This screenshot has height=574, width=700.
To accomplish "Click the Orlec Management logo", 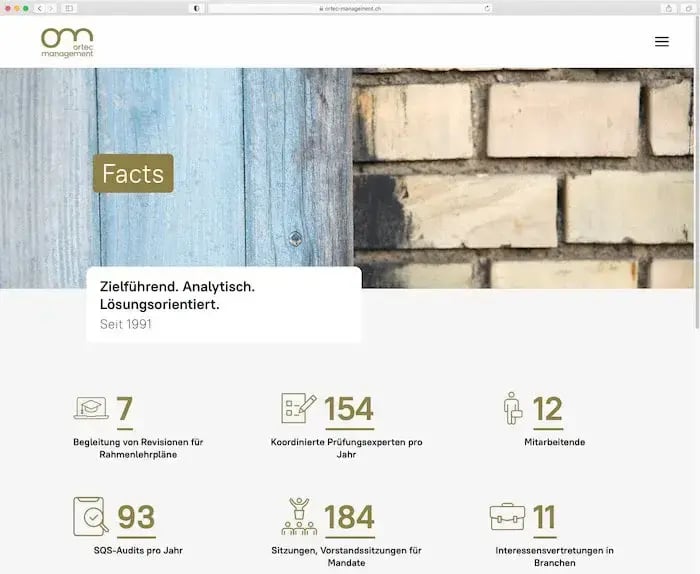I will [x=68, y=42].
